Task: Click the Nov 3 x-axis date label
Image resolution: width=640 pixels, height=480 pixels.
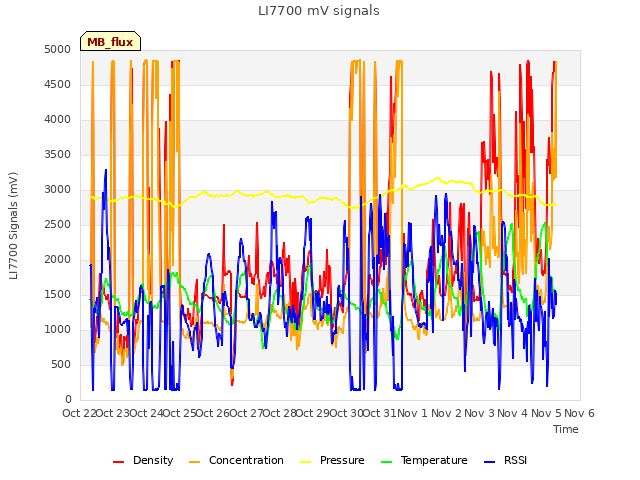Action: point(479,413)
